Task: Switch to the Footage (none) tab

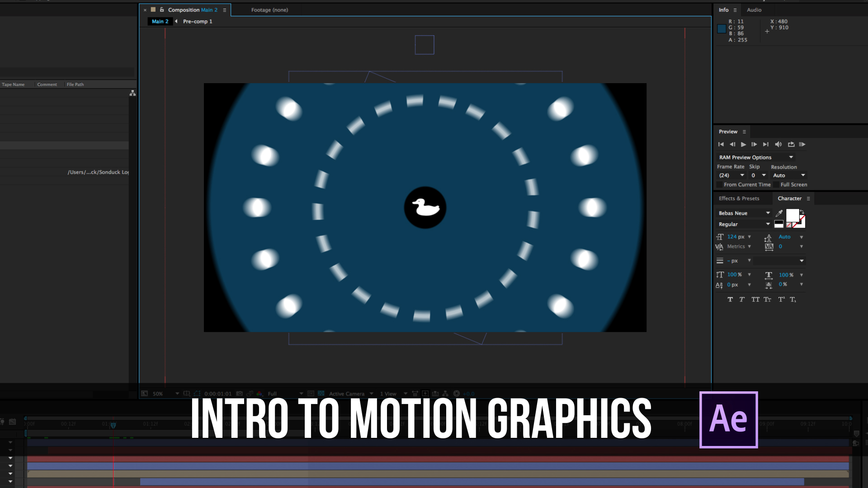Action: pos(269,9)
